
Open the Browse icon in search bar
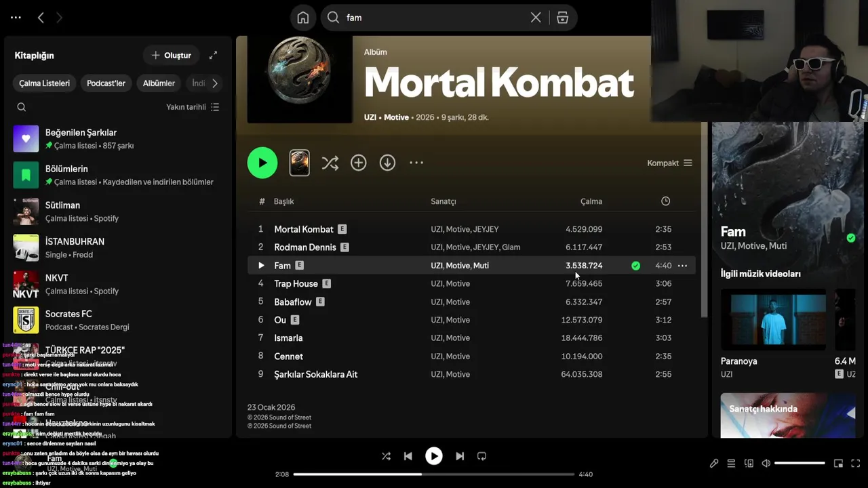[562, 18]
